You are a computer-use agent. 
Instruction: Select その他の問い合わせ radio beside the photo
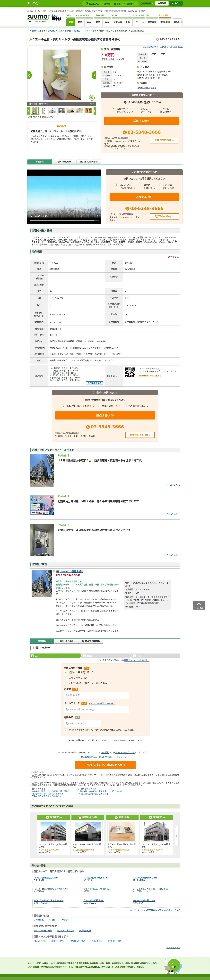(157, 109)
